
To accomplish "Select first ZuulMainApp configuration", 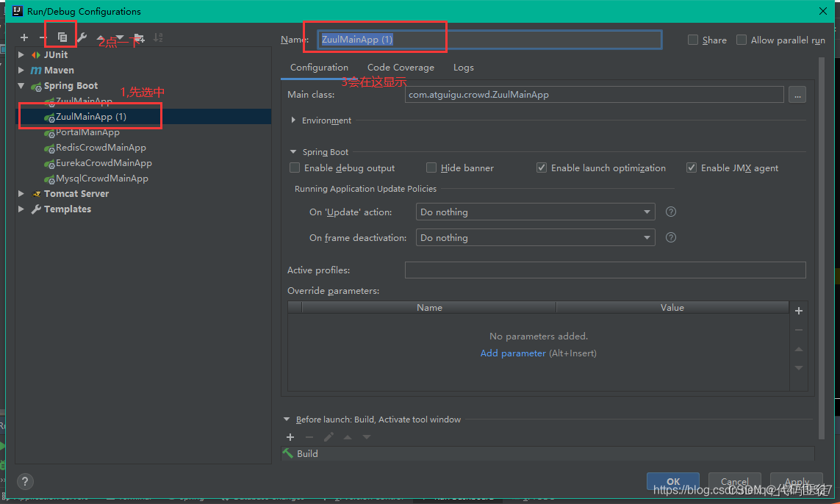I will (x=143, y=101).
